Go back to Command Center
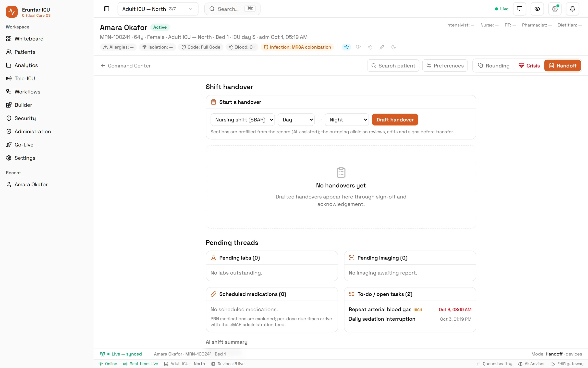Viewport: 588px width, 368px height. pyautogui.click(x=125, y=66)
